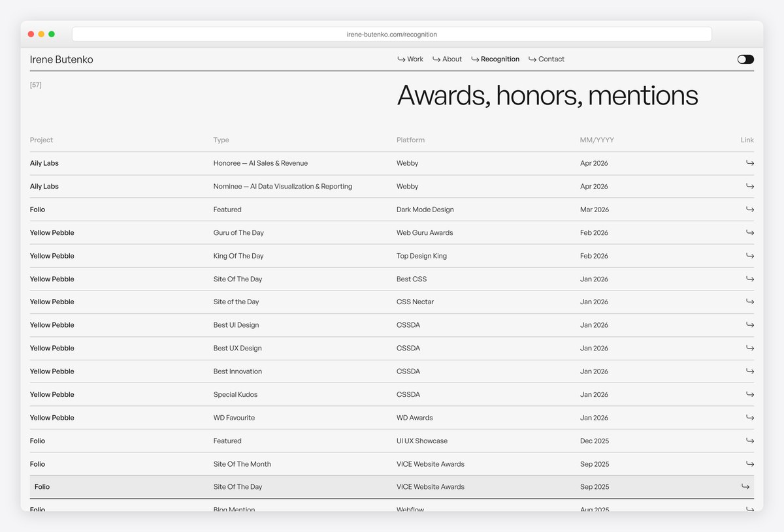This screenshot has height=532, width=784.
Task: Open link arrow for UI UX Showcase row
Action: (x=750, y=441)
